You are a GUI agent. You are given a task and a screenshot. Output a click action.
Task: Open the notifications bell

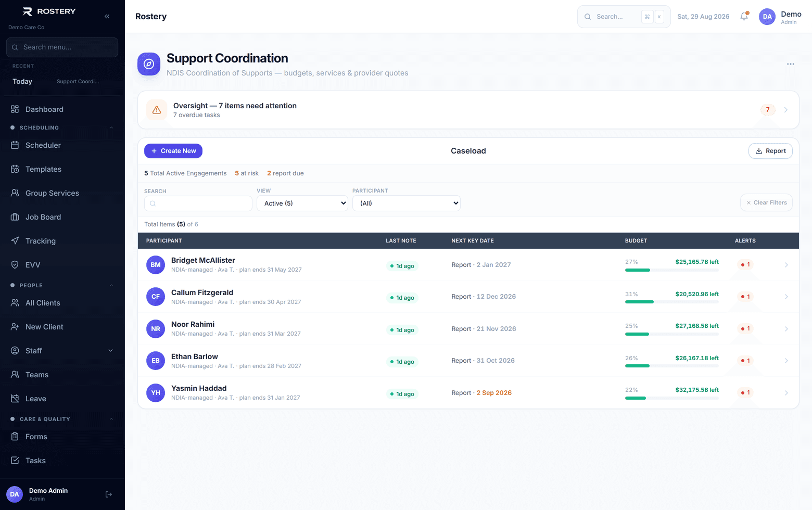[744, 16]
